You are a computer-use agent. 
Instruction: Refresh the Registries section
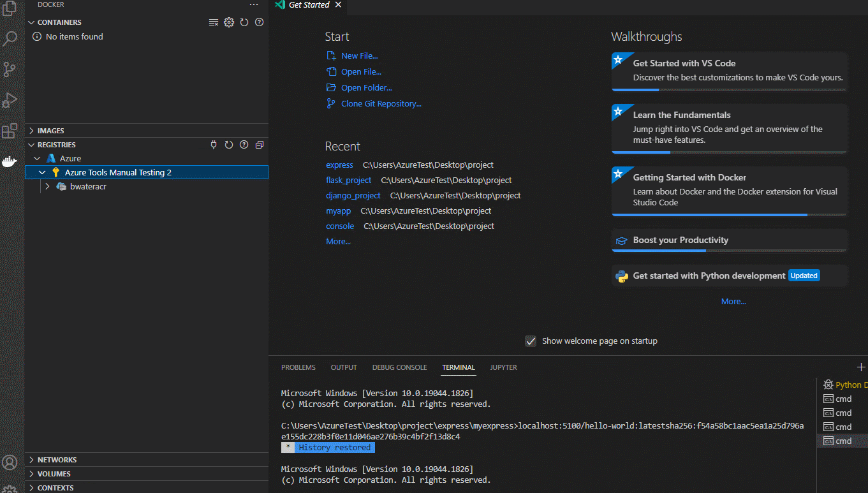(229, 145)
